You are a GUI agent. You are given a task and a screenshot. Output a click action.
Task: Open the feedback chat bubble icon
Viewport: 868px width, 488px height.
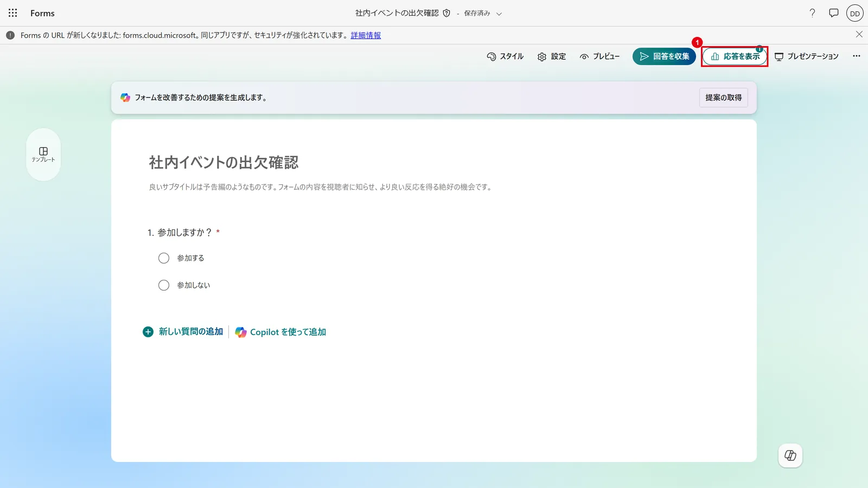click(x=834, y=13)
